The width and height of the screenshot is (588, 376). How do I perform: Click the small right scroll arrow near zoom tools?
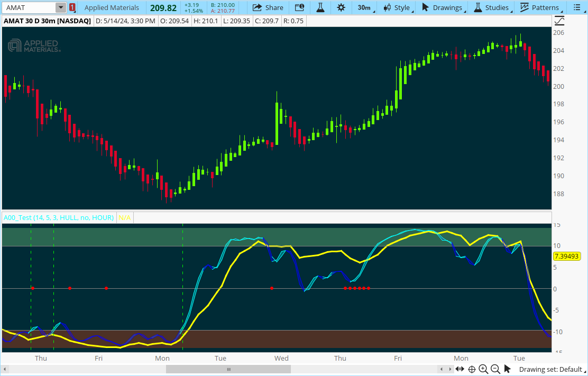pos(450,369)
